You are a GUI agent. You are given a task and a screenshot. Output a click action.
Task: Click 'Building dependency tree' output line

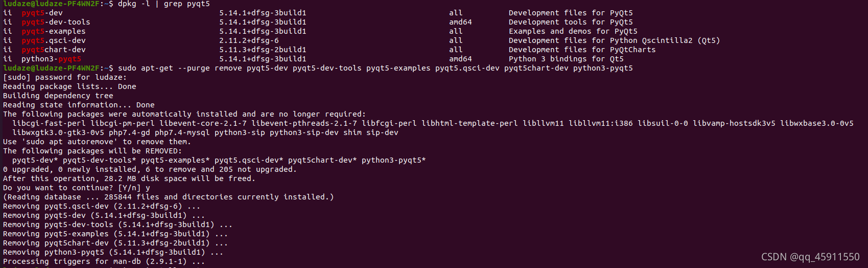click(58, 96)
